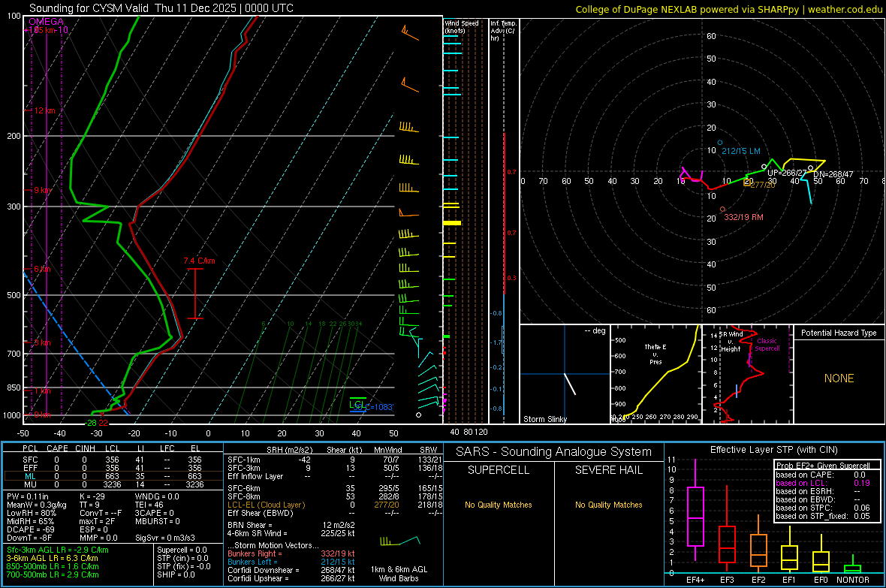Click the orange square mean-wind marker on hodograph
The image size is (886, 588).
pos(747,182)
